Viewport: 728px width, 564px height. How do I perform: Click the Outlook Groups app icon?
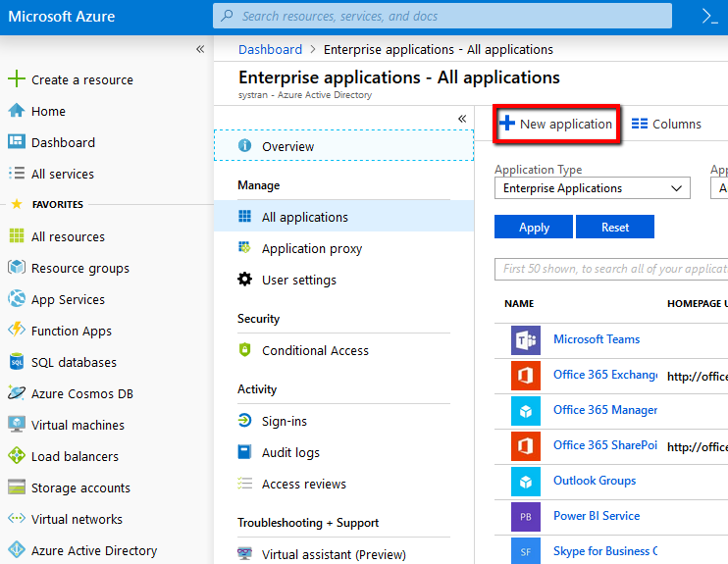point(526,482)
